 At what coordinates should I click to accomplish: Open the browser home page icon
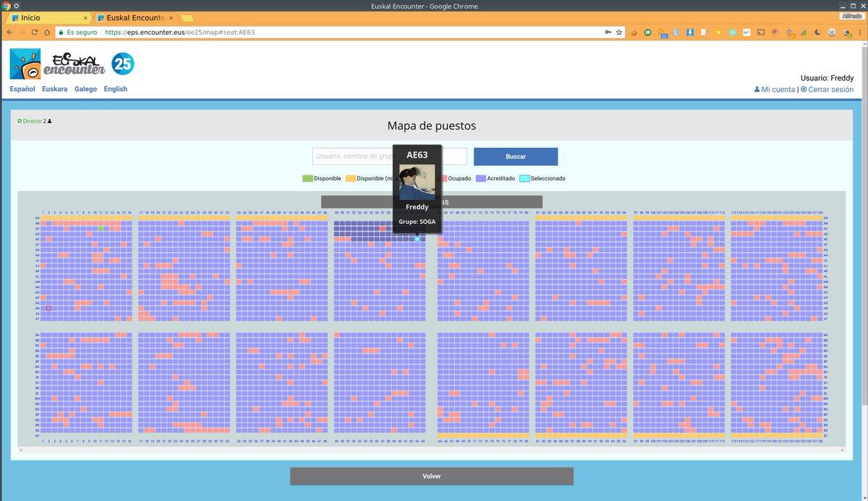pyautogui.click(x=47, y=33)
